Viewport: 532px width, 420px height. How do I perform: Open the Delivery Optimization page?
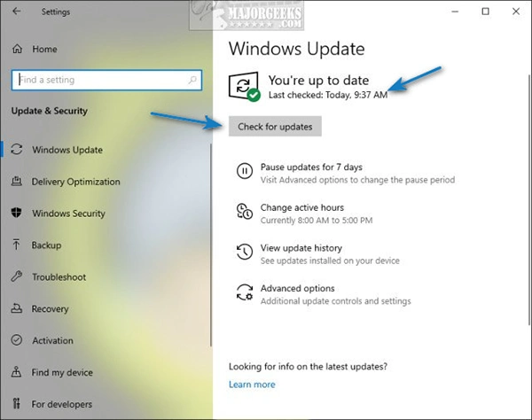[x=75, y=182]
